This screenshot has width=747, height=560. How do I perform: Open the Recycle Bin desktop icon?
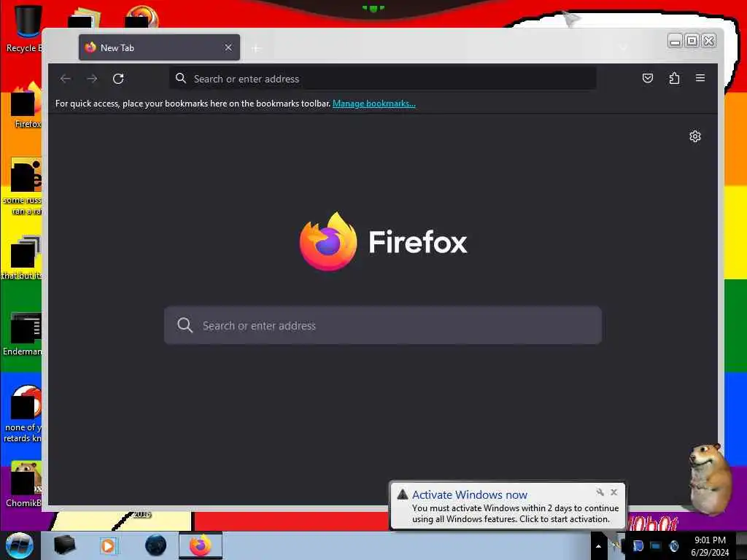click(x=24, y=28)
